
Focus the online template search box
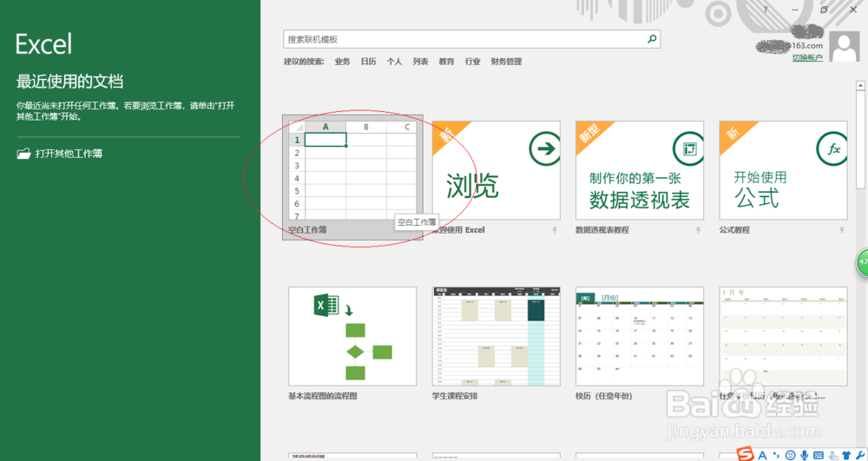pyautogui.click(x=471, y=39)
